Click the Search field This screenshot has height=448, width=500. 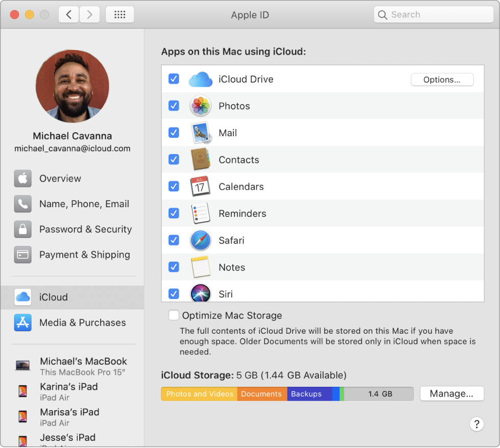(434, 15)
